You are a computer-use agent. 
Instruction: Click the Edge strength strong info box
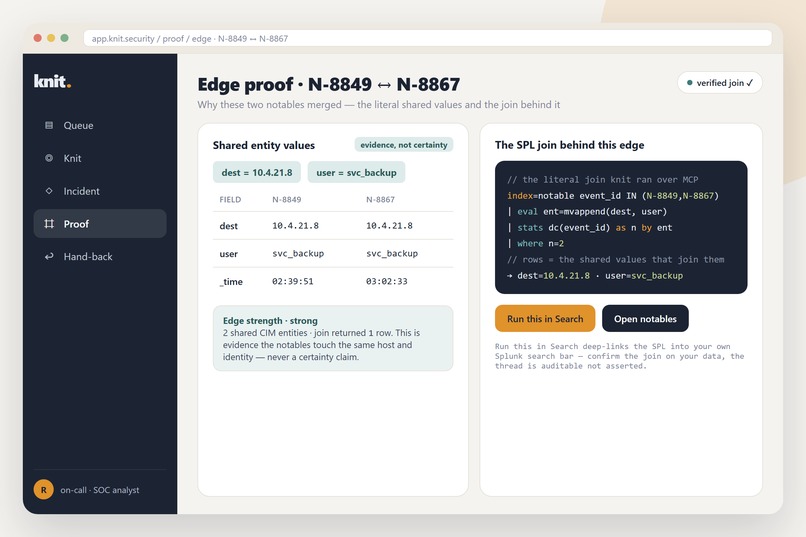point(333,339)
